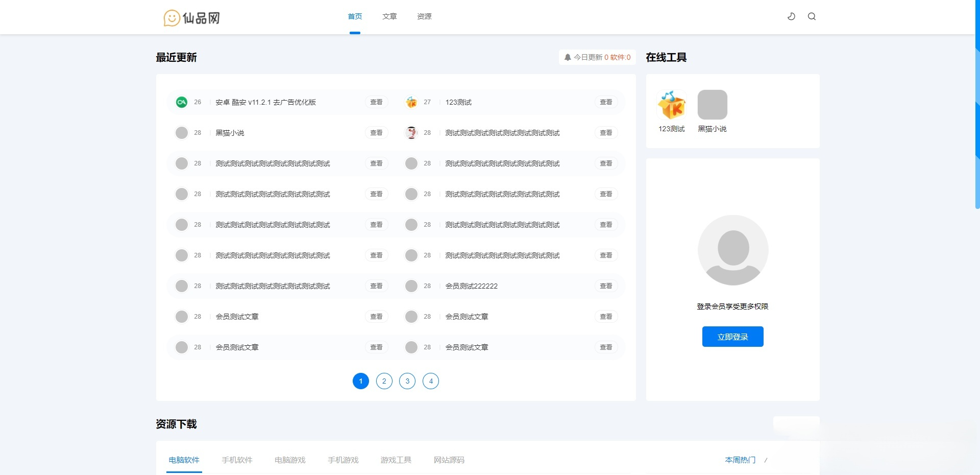This screenshot has width=980, height=475.
Task: Open the 安卓 酷安 v11.2.1 去广告优化版 entry
Action: pyautogui.click(x=265, y=102)
